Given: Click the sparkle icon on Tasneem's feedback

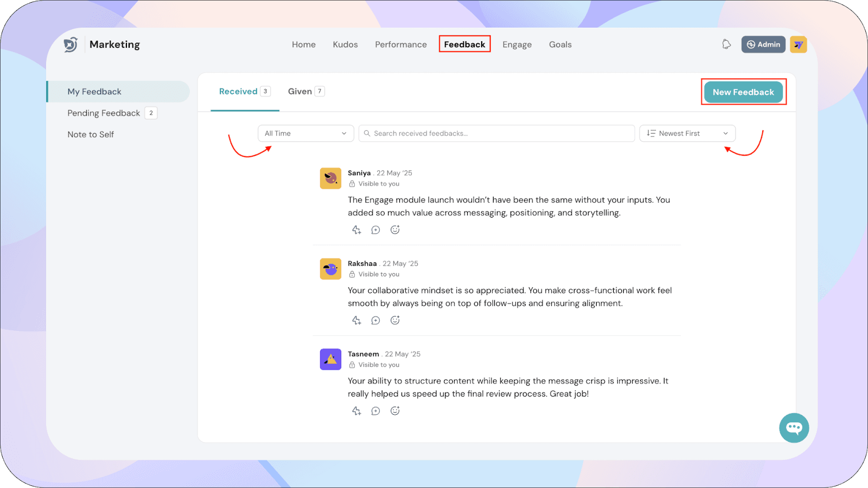Looking at the screenshot, I should (356, 411).
